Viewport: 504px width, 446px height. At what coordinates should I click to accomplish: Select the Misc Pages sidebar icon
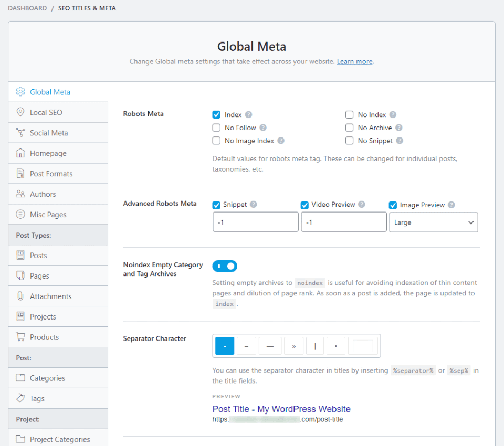pyautogui.click(x=20, y=214)
